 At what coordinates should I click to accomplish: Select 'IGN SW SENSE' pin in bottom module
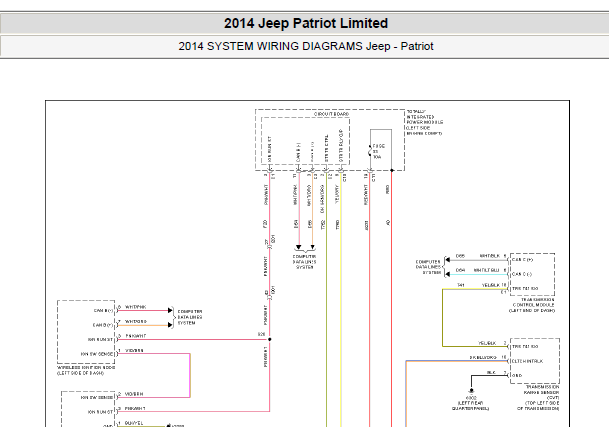pos(97,397)
